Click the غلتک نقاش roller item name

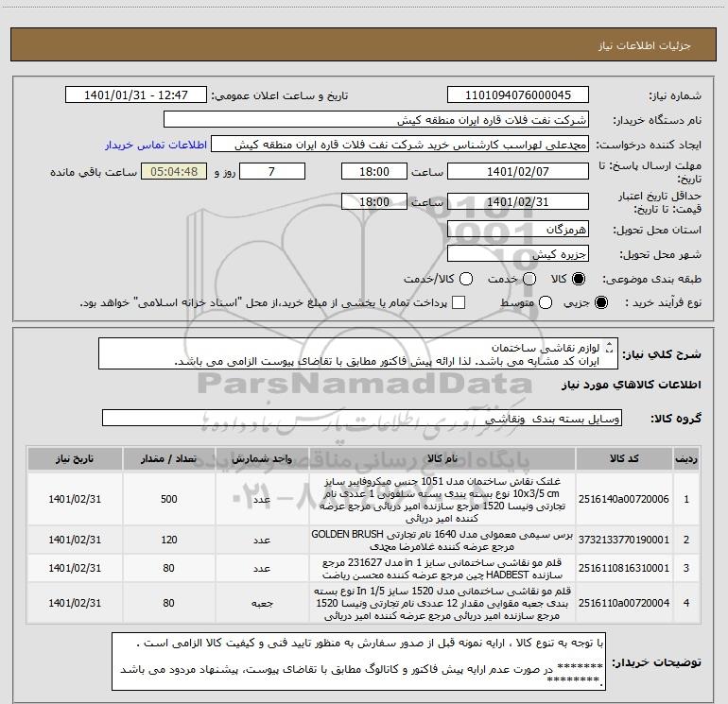click(x=442, y=499)
